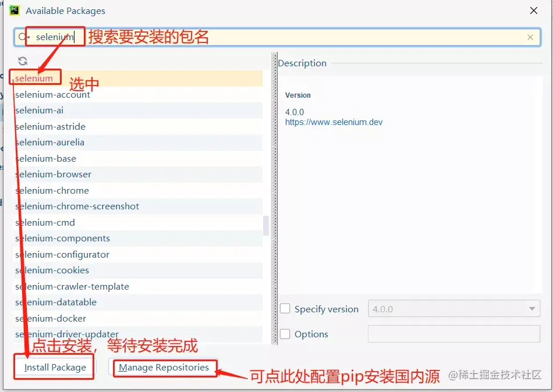
Task: Pick selenium-base from the list
Action: tap(139, 159)
